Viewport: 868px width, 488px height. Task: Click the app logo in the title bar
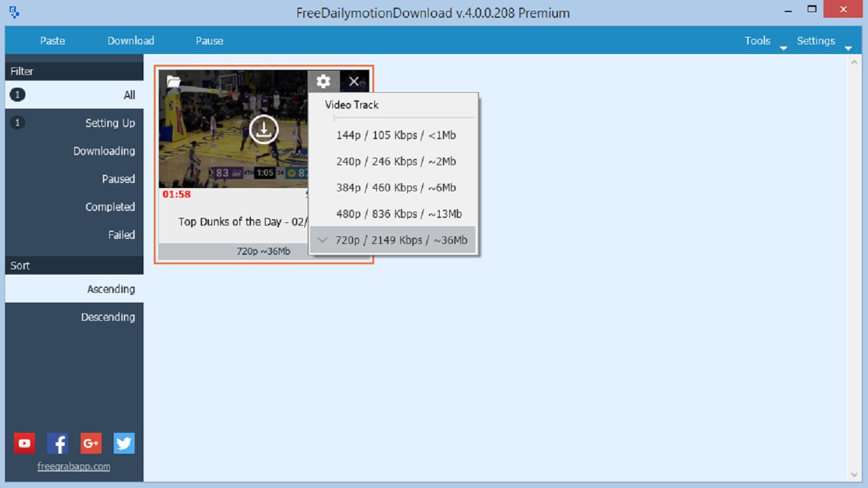[x=14, y=12]
